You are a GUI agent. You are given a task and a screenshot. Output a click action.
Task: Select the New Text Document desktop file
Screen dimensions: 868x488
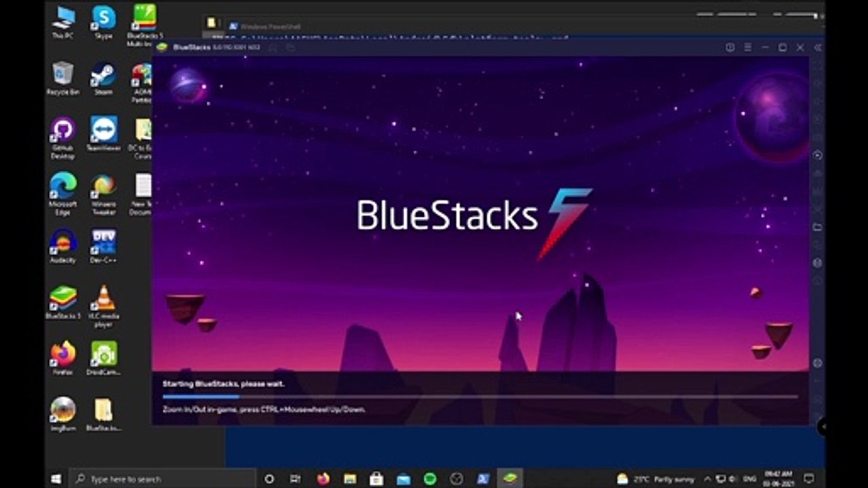[142, 195]
